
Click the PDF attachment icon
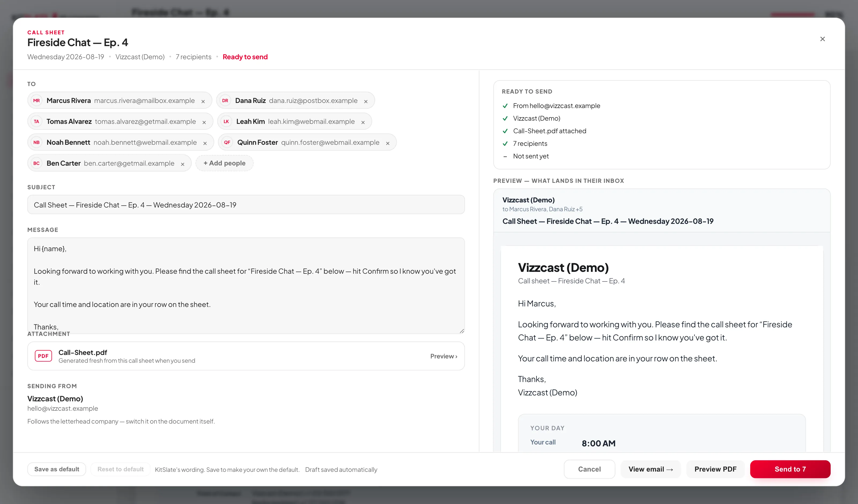click(43, 356)
